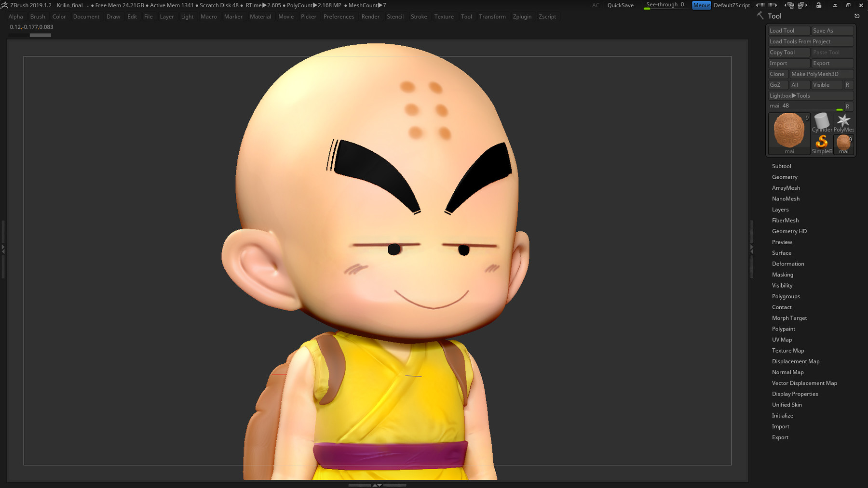Toggle the AC auto-collapse button

(596, 5)
